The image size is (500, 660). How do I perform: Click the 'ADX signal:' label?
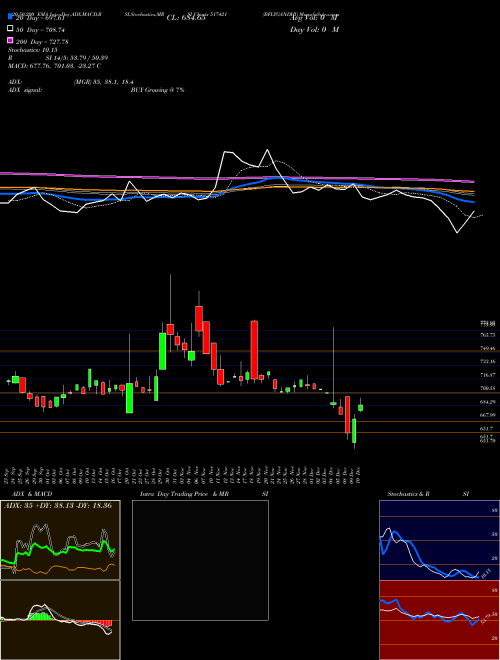[25, 90]
